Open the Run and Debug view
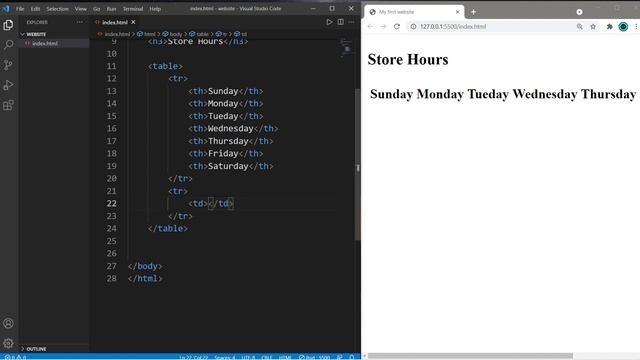 [8, 85]
